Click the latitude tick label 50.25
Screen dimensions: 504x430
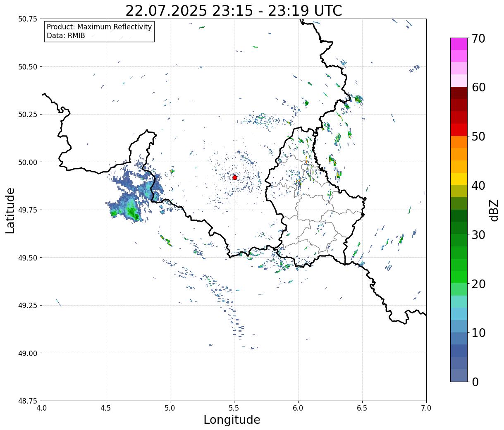(28, 115)
